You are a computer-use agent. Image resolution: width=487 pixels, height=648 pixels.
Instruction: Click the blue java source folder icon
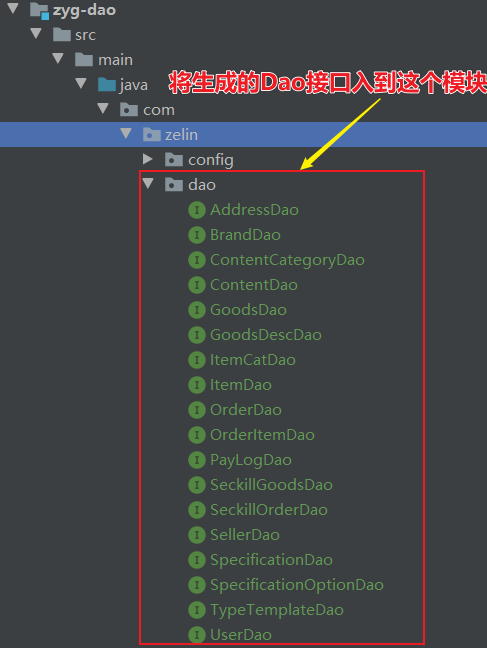coord(107,85)
